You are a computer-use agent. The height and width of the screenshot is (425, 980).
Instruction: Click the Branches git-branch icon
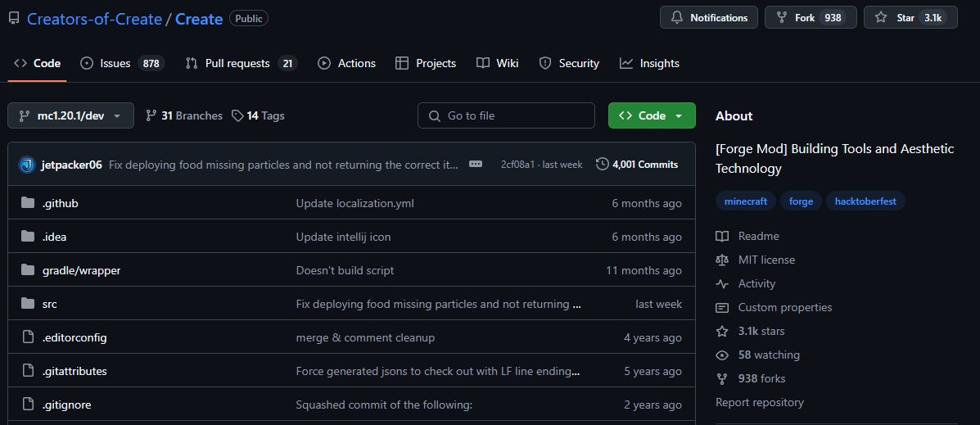tap(151, 116)
